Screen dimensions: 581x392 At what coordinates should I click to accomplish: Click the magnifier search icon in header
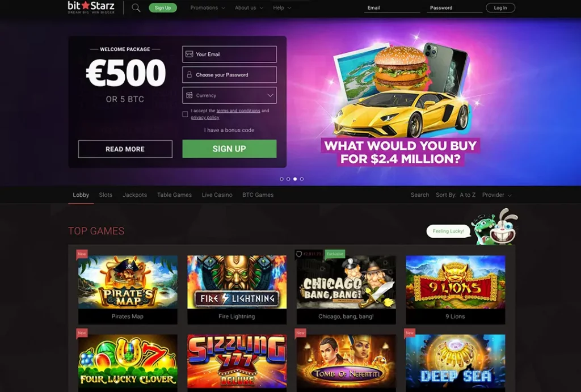click(x=136, y=8)
